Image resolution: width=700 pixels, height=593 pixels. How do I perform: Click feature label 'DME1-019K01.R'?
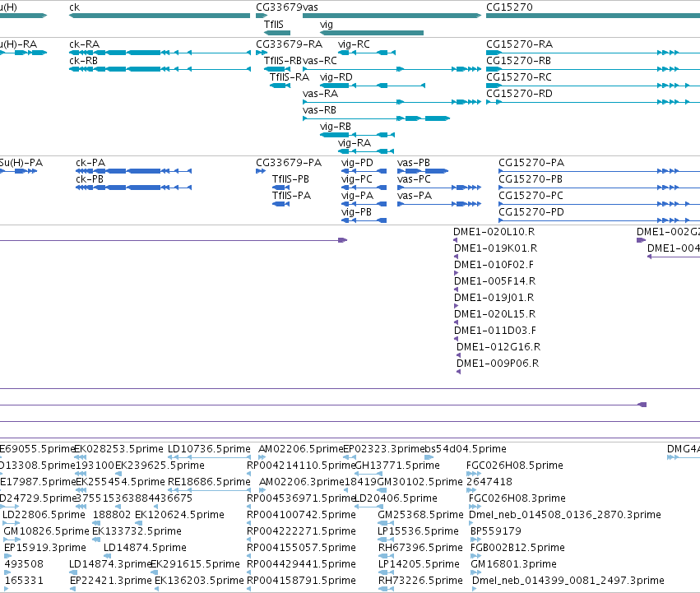click(495, 248)
